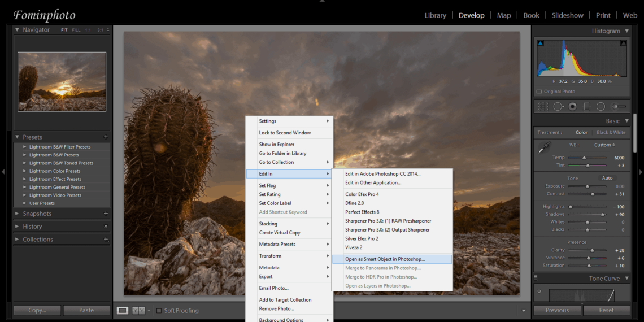The width and height of the screenshot is (644, 322).
Task: Switch to Loupe view mode icon
Action: [123, 311]
